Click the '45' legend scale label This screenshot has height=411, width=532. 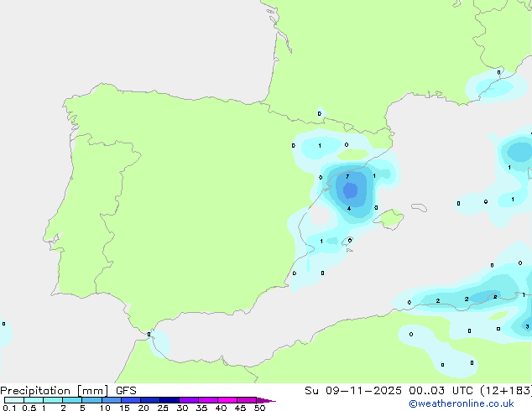(x=240, y=408)
